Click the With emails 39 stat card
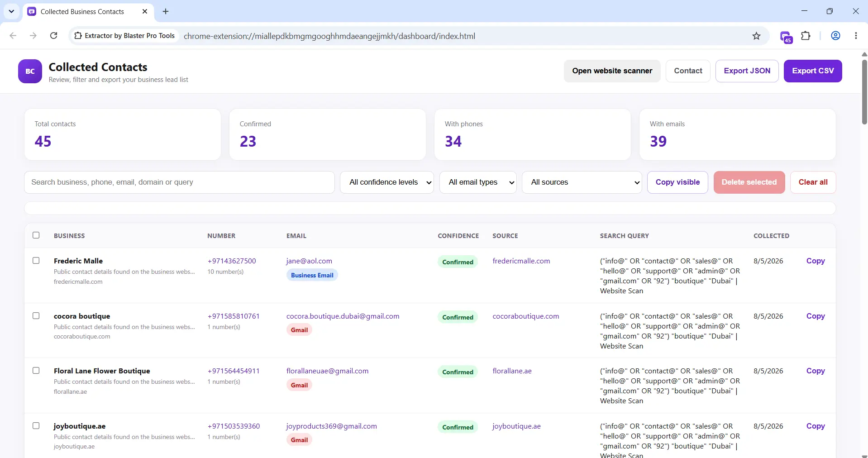Screen dimensions: 868x458 (738, 134)
